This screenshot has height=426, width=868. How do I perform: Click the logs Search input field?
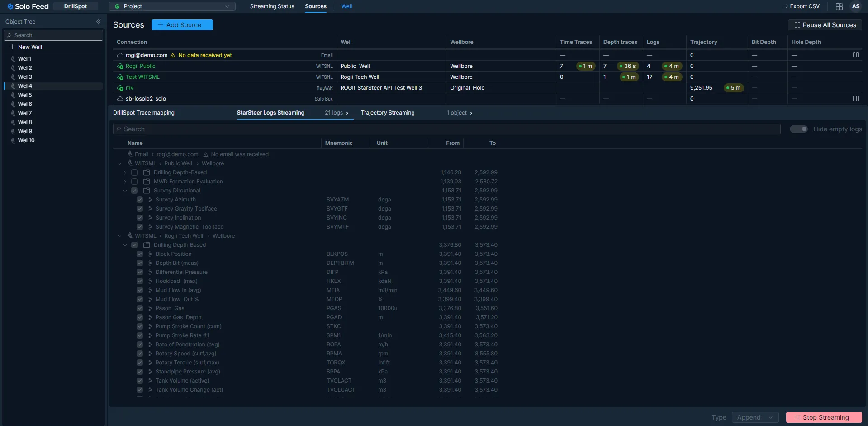pos(446,129)
